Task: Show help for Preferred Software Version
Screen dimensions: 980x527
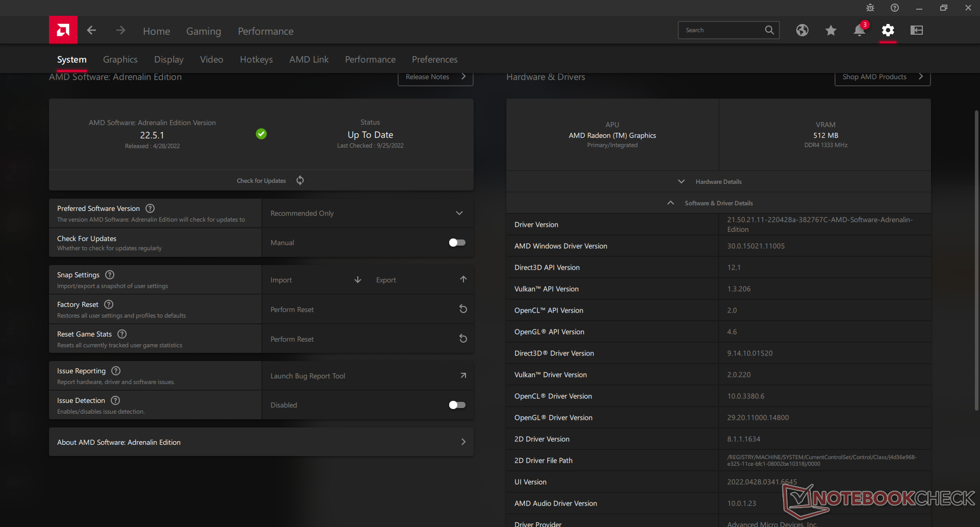Action: (x=150, y=208)
